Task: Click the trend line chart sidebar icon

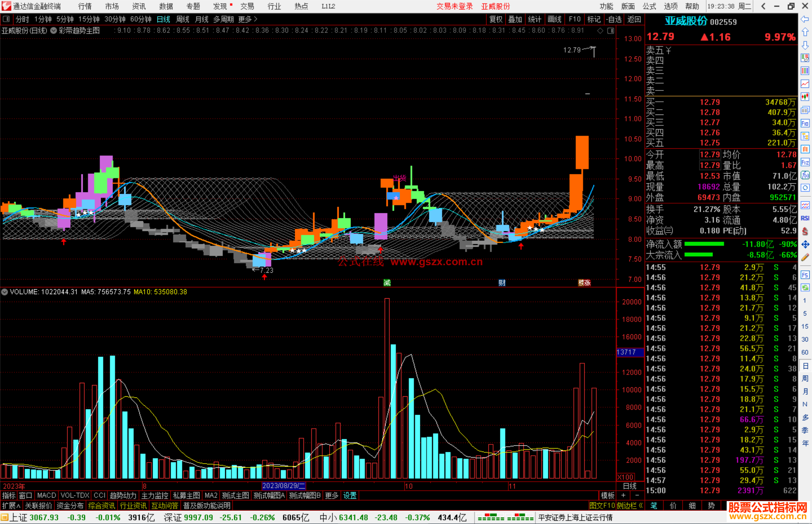Action: click(805, 83)
